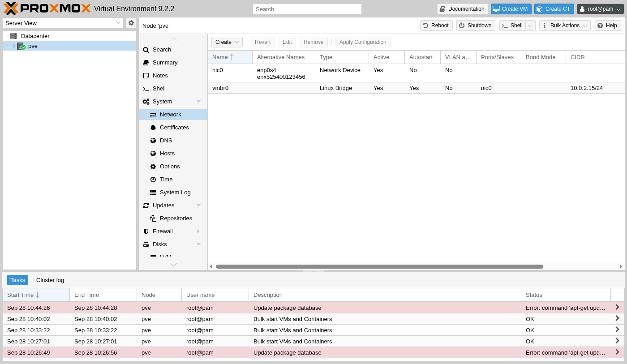Click Apply Configuration button
The width and height of the screenshot is (627, 364).
point(363,42)
